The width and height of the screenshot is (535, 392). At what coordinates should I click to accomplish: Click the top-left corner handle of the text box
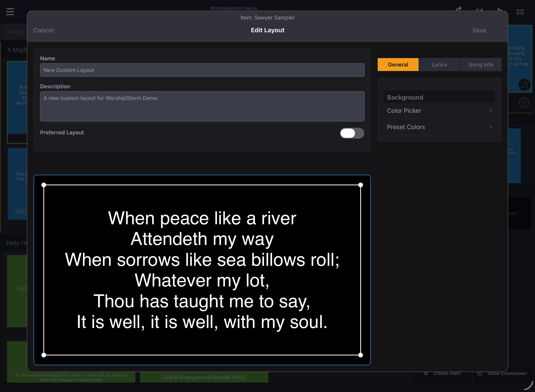[44, 185]
